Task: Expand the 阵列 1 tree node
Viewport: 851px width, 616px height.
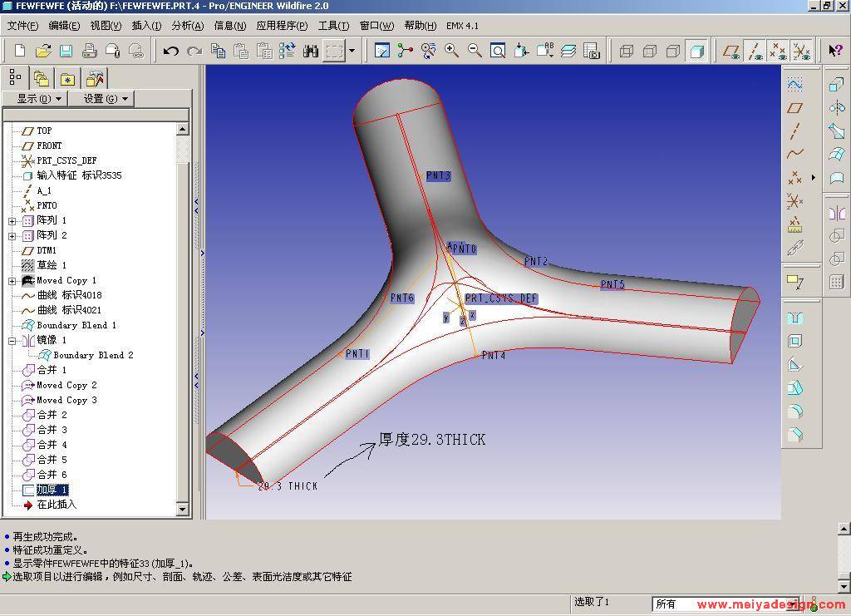Action: [x=12, y=221]
